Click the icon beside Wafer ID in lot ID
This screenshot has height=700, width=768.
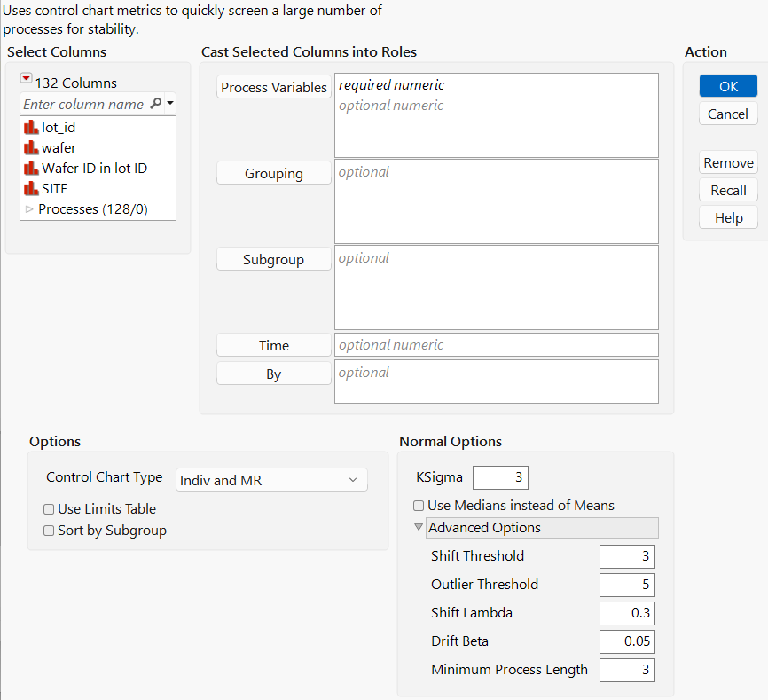[31, 169]
